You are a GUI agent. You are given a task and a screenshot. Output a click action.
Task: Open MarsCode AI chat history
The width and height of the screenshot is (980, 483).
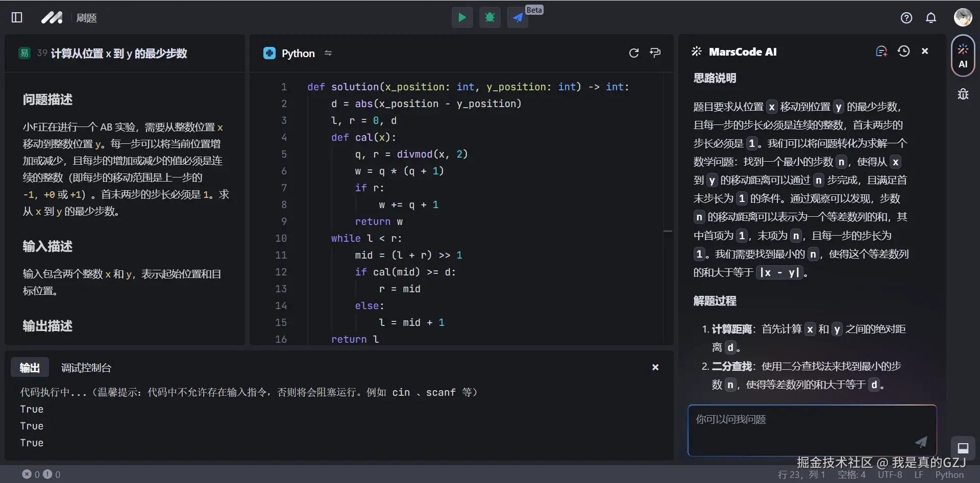pyautogui.click(x=904, y=51)
